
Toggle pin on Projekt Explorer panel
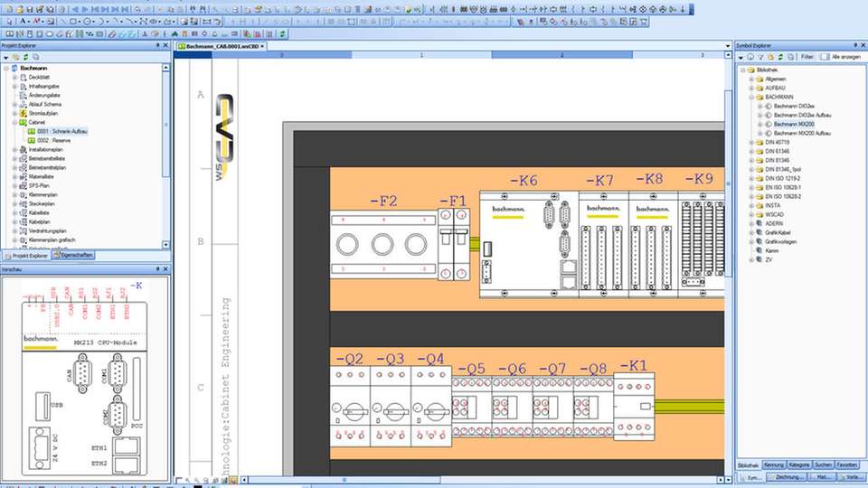(x=157, y=45)
